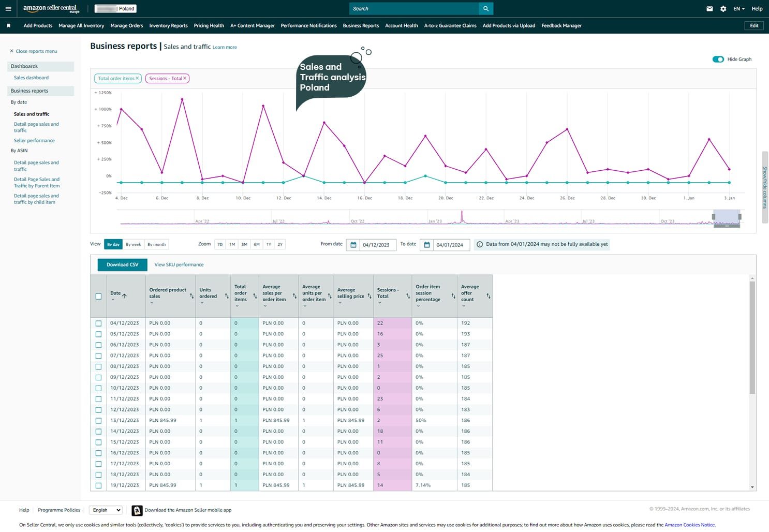This screenshot has height=532, width=769.
Task: Open the From date calendar picker
Action: pyautogui.click(x=353, y=245)
